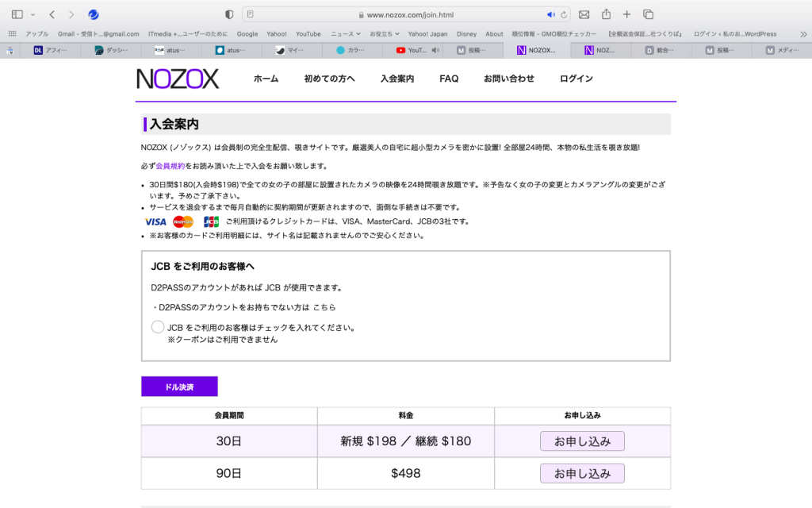The image size is (812, 508).
Task: Add a new tab with plus
Action: [626, 14]
